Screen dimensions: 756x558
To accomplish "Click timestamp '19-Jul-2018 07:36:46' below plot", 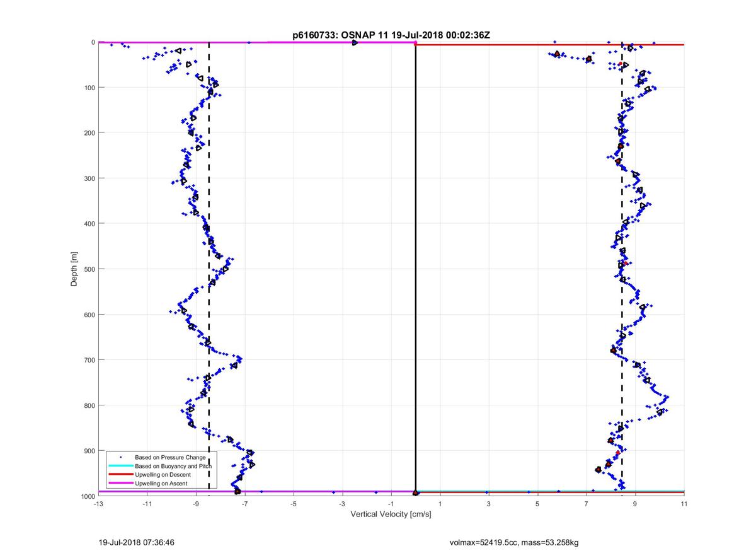I will click(136, 542).
